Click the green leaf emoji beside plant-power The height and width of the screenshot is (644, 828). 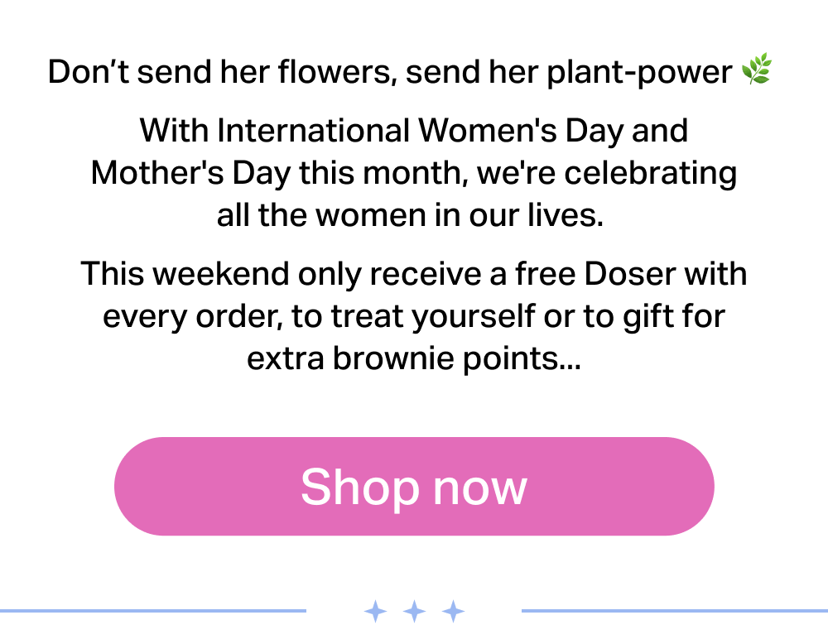click(756, 70)
